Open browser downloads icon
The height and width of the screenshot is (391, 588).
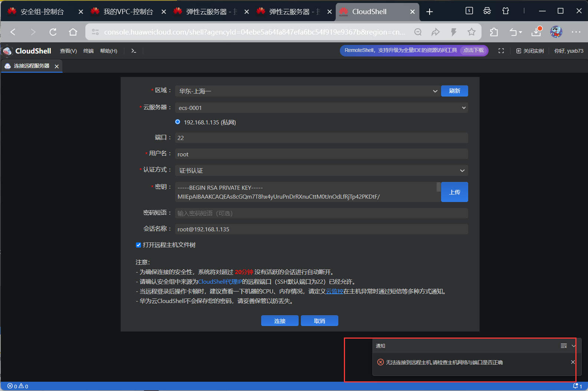click(536, 32)
